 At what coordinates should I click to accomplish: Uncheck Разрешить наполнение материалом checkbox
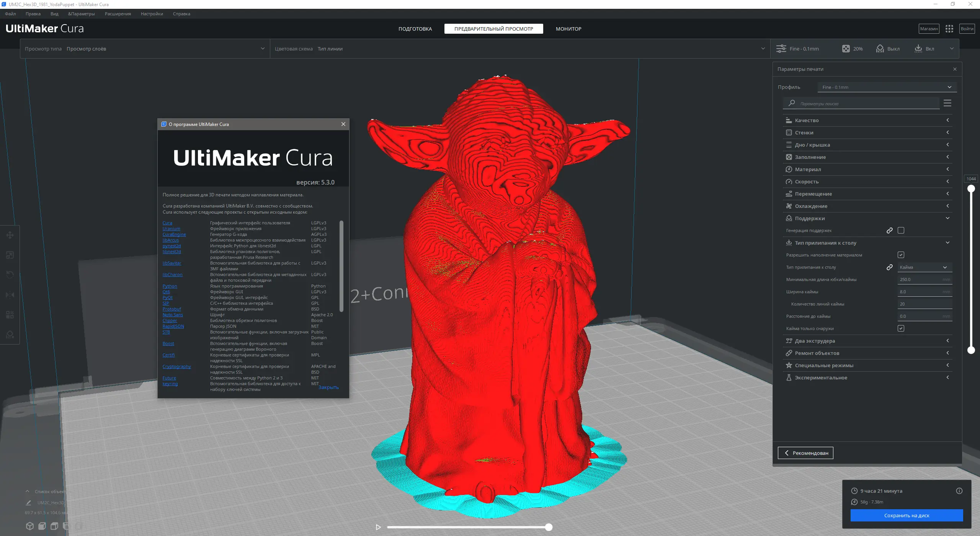(901, 255)
